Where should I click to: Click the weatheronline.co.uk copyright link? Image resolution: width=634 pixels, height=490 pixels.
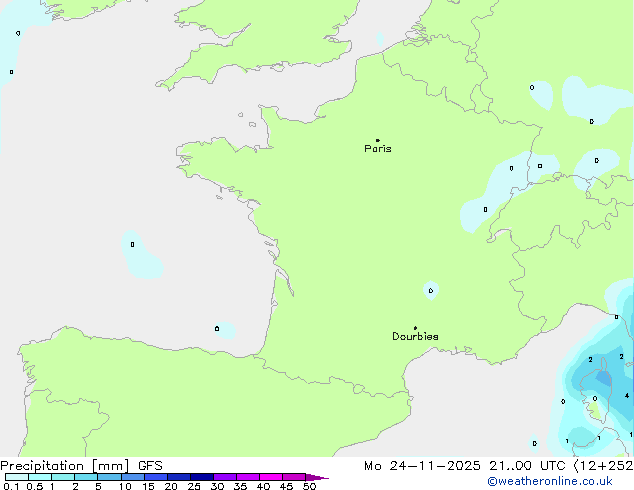[x=550, y=481]
